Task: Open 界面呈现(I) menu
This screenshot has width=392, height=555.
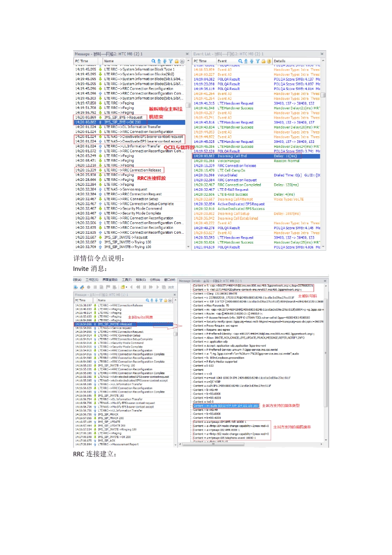Action: click(x=110, y=280)
